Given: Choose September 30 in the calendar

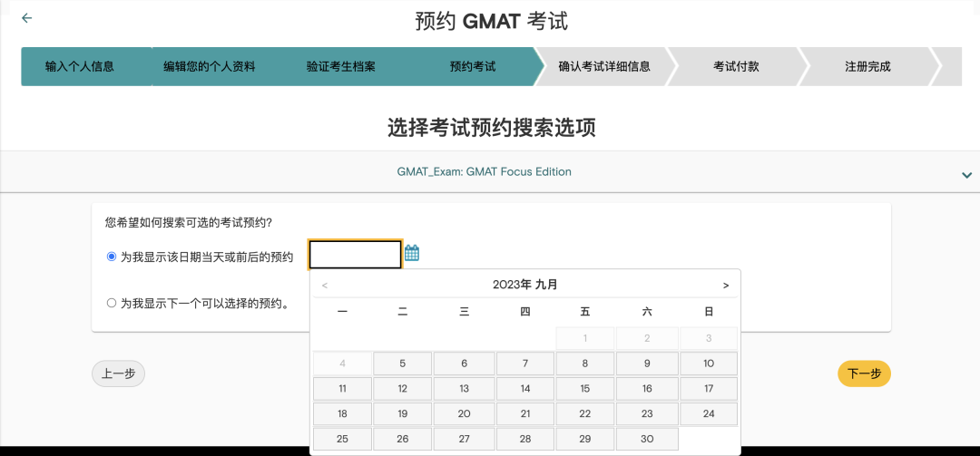Looking at the screenshot, I should pyautogui.click(x=647, y=440).
